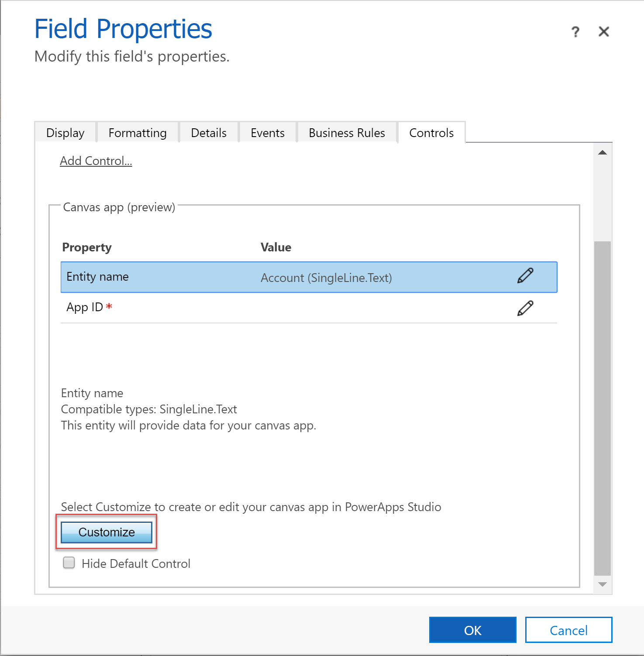Click the scroll down arrow
The height and width of the screenshot is (656, 644).
(x=603, y=584)
